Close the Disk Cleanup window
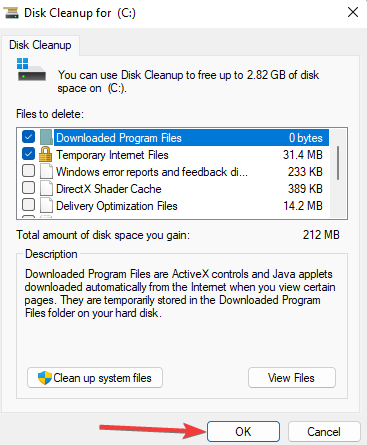367x445 pixels. (353, 13)
